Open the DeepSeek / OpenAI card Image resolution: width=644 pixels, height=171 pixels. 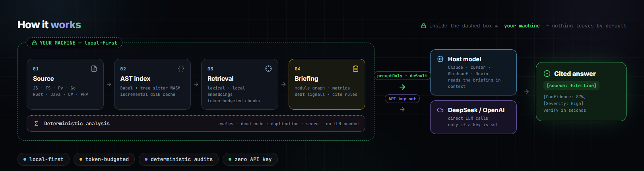pyautogui.click(x=473, y=117)
